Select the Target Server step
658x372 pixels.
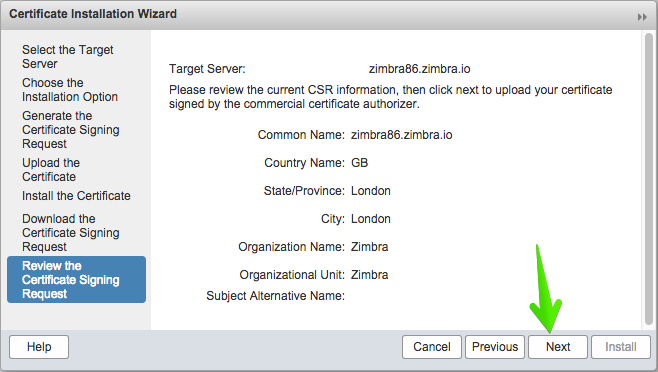click(68, 57)
